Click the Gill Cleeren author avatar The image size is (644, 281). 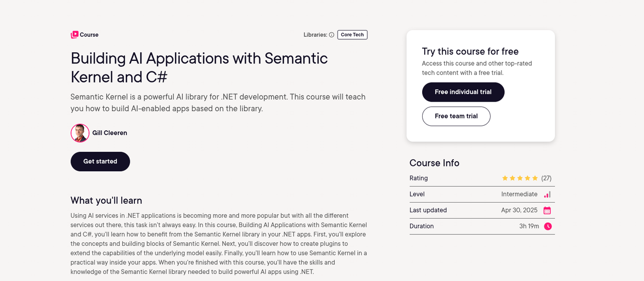coord(80,133)
